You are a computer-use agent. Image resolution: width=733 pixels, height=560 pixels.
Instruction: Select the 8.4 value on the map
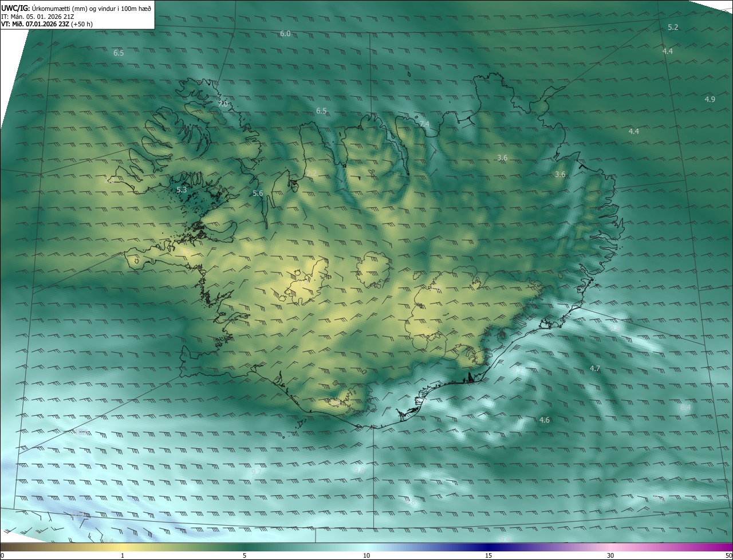pyautogui.click(x=685, y=408)
